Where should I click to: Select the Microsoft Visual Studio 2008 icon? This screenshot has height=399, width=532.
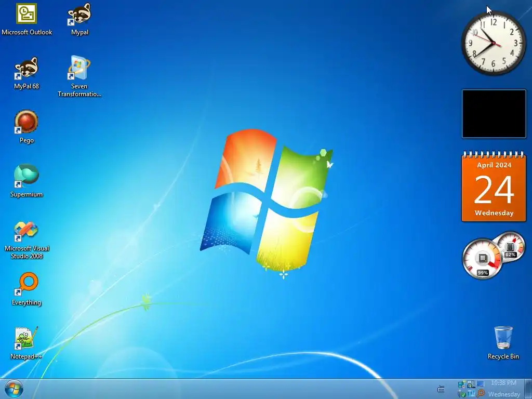tap(26, 241)
